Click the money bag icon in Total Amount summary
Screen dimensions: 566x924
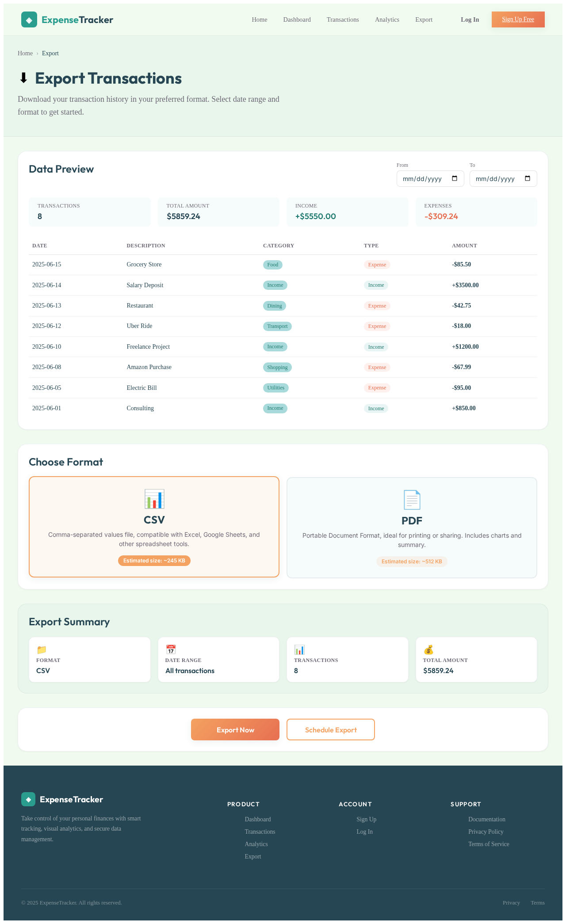[x=428, y=650]
